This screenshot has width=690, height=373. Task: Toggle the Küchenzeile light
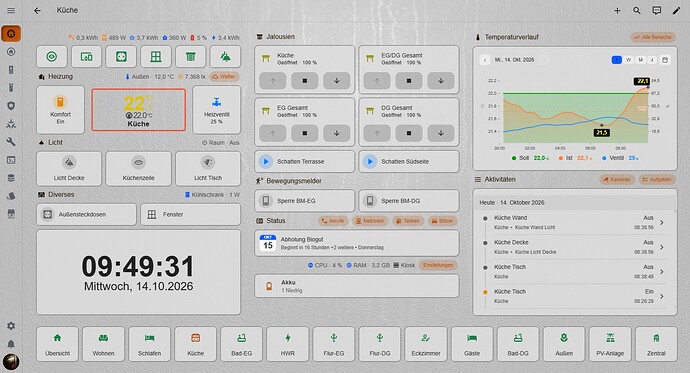point(139,168)
